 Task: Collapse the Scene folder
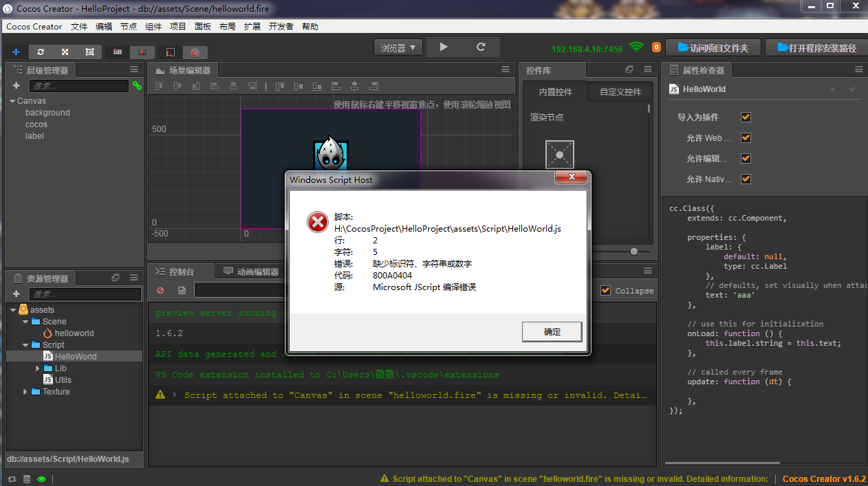tap(25, 322)
